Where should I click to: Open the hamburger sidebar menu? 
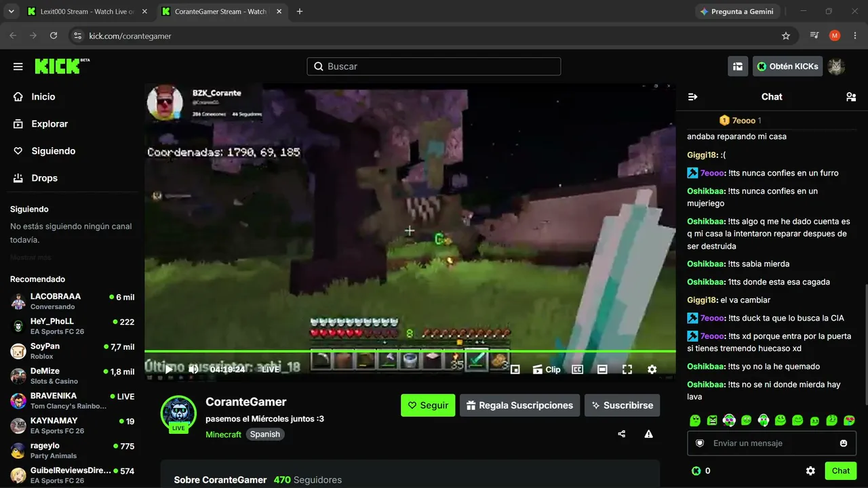tap(18, 66)
